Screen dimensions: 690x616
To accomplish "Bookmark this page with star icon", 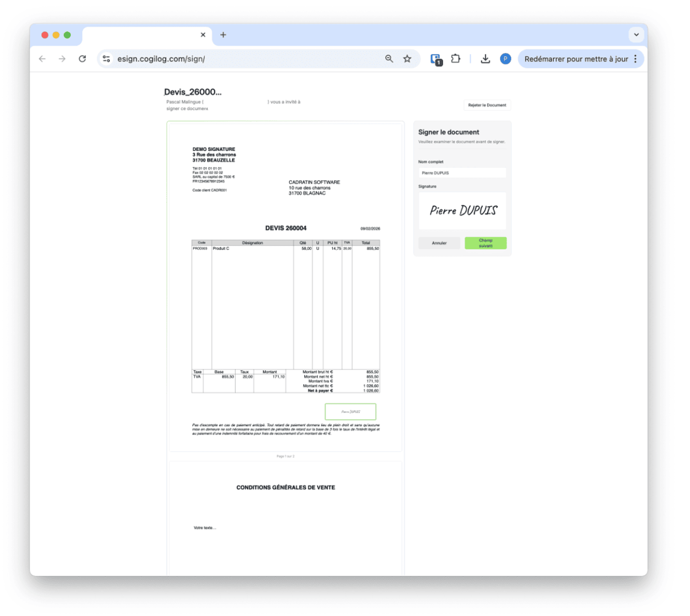I will point(407,59).
